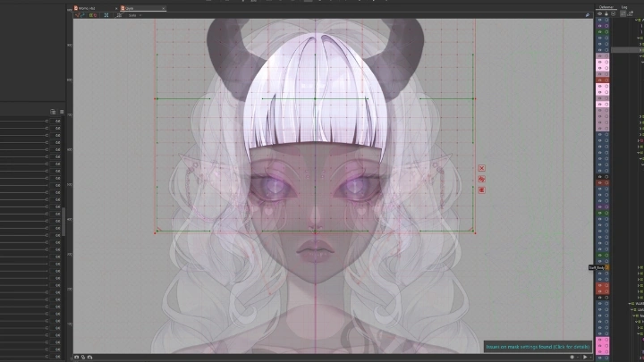644x362 pixels.
Task: Click the bottom red icon beside the warp deformer
Action: click(482, 190)
